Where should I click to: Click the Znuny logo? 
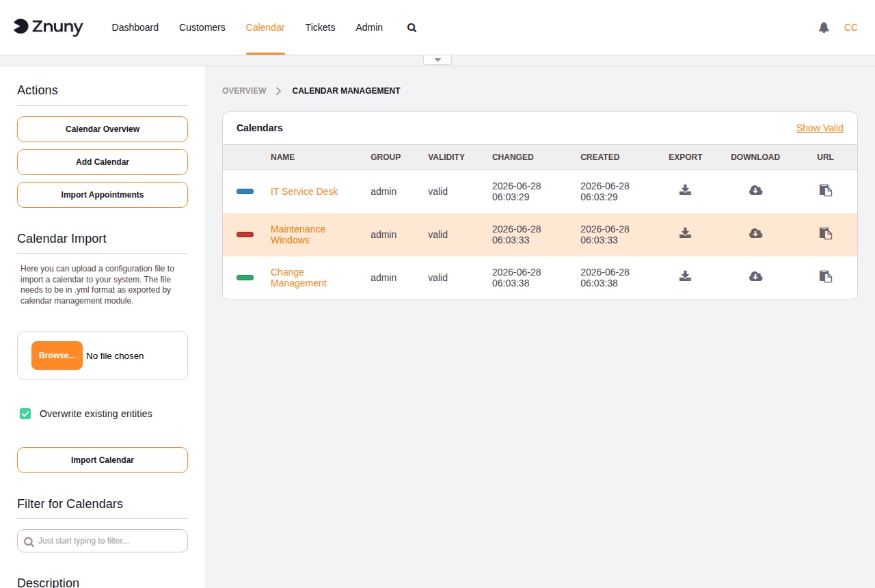pyautogui.click(x=49, y=27)
